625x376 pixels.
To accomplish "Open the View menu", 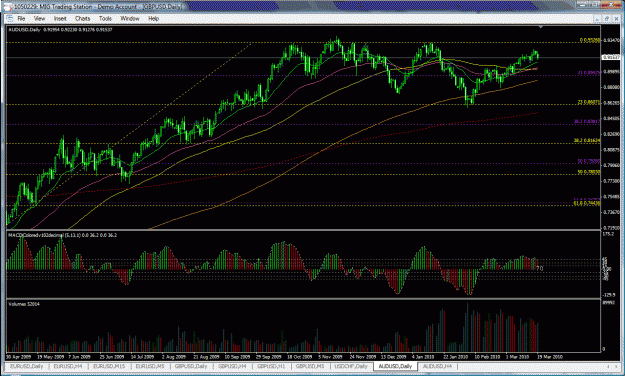I will [39, 18].
